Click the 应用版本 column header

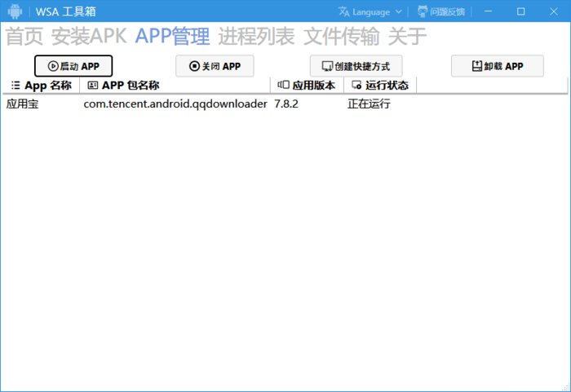point(306,85)
